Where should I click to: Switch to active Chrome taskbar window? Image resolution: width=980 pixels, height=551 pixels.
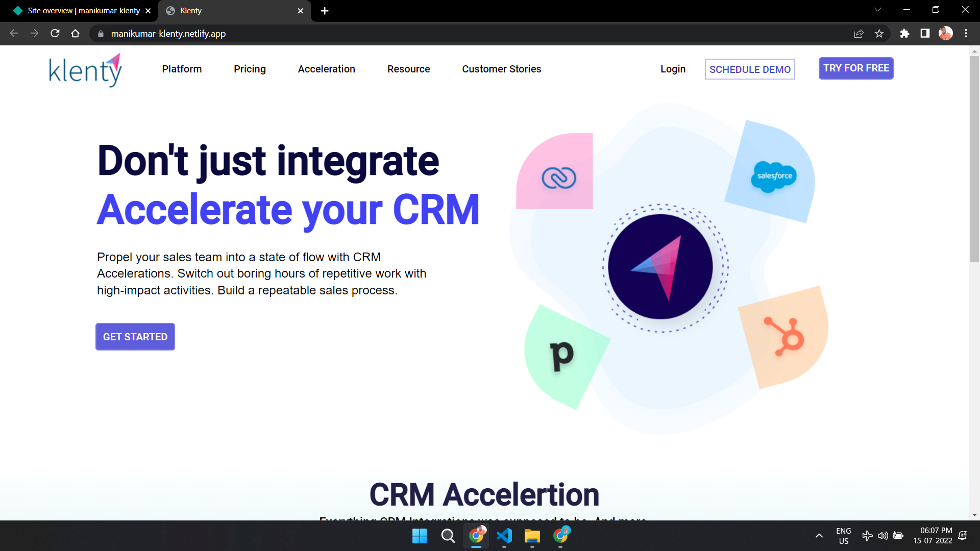476,536
